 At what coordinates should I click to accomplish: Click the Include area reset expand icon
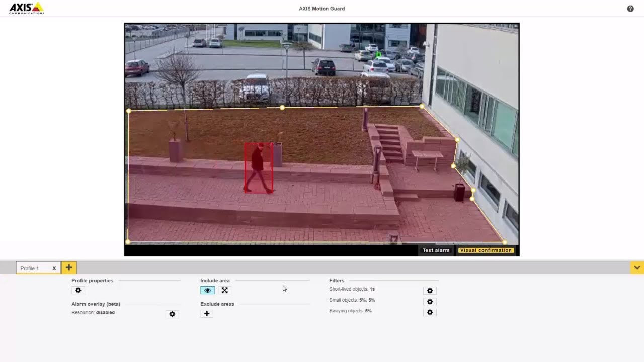(x=224, y=290)
